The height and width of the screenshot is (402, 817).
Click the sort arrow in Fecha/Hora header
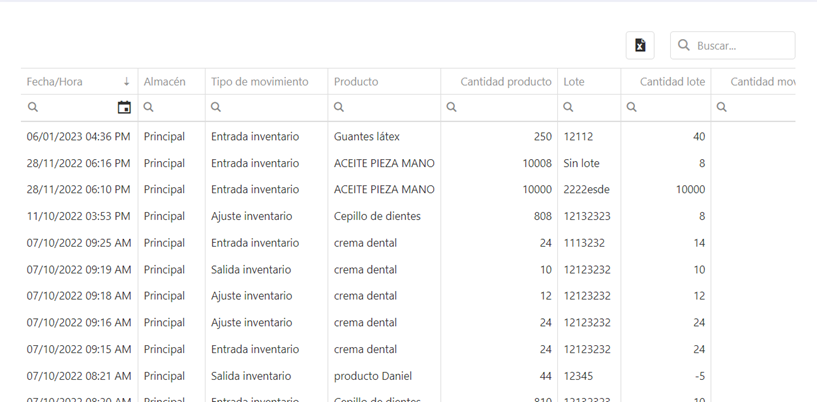(126, 82)
